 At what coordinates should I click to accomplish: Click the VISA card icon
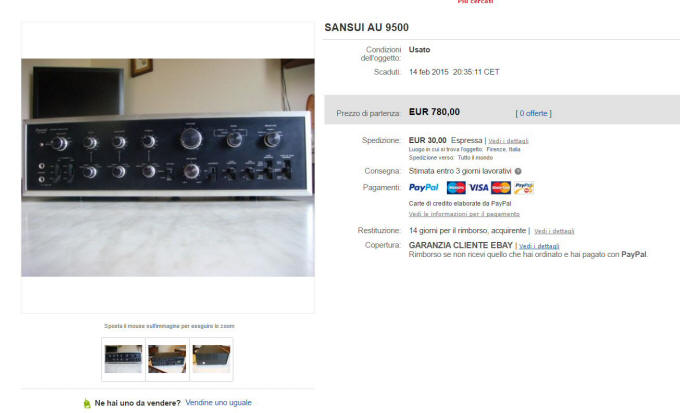coord(478,187)
